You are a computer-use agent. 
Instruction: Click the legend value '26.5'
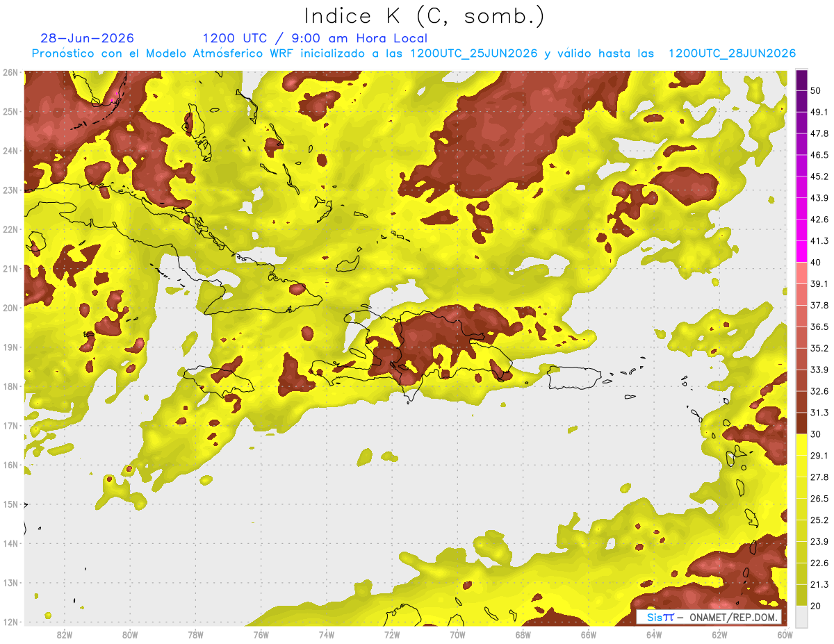(x=819, y=499)
